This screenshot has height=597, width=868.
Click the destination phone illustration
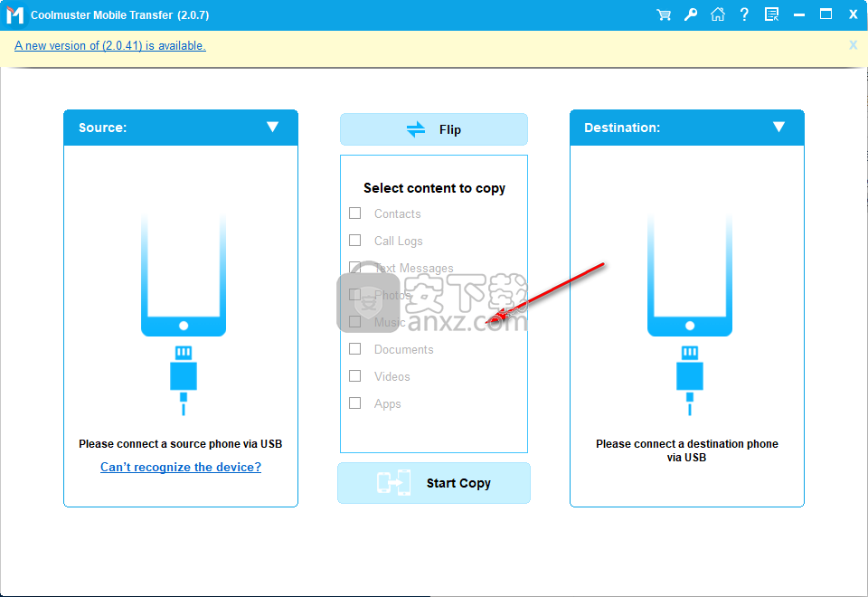tap(690, 275)
